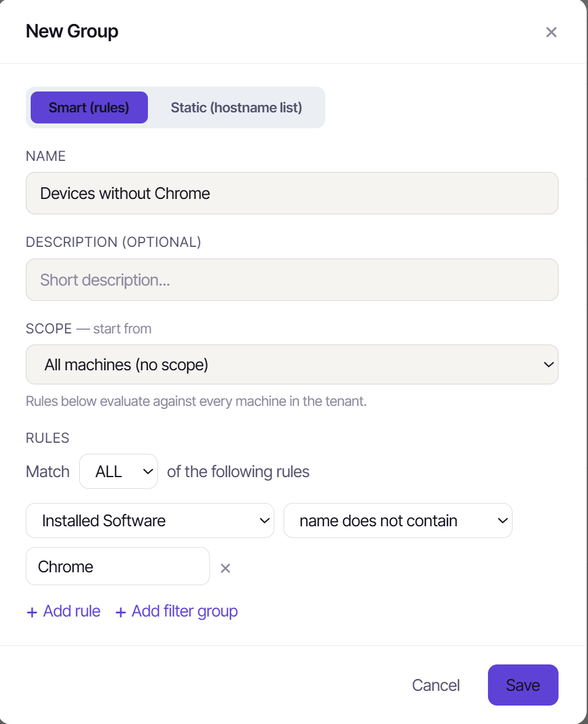Focus the Short description field

(x=292, y=280)
